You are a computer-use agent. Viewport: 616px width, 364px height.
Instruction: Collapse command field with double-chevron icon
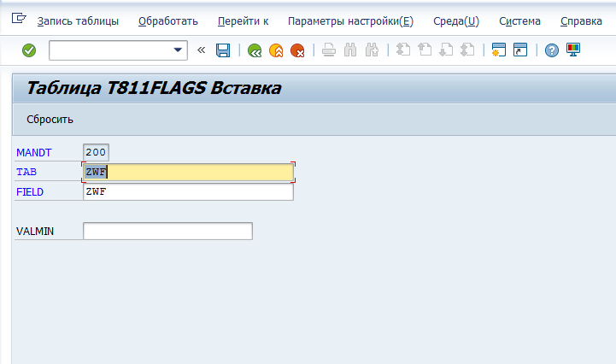(201, 50)
